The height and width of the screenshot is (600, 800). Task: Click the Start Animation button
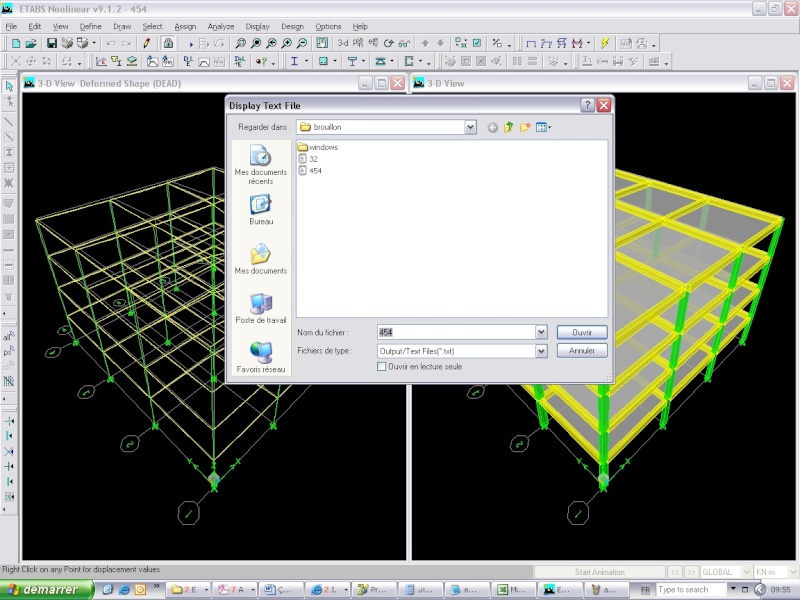point(599,572)
